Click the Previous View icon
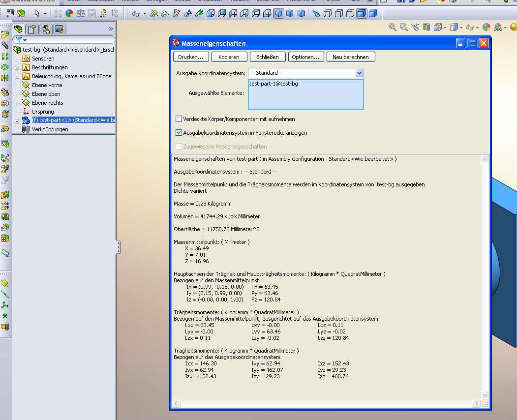 click(x=416, y=28)
